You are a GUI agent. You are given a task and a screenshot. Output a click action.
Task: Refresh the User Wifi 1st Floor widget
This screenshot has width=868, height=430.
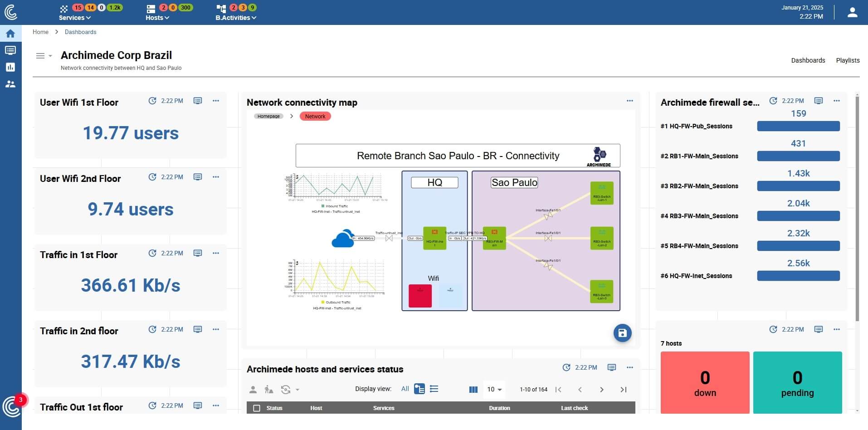(152, 101)
